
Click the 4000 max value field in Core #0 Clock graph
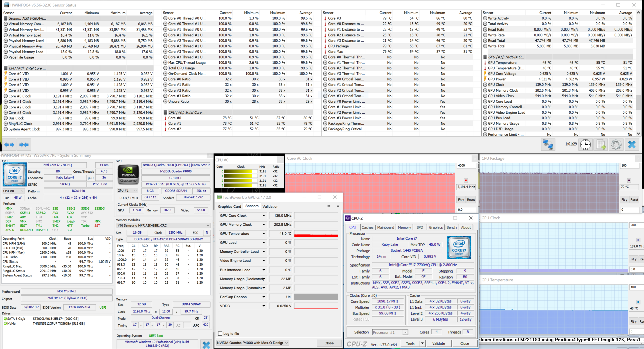466,165
